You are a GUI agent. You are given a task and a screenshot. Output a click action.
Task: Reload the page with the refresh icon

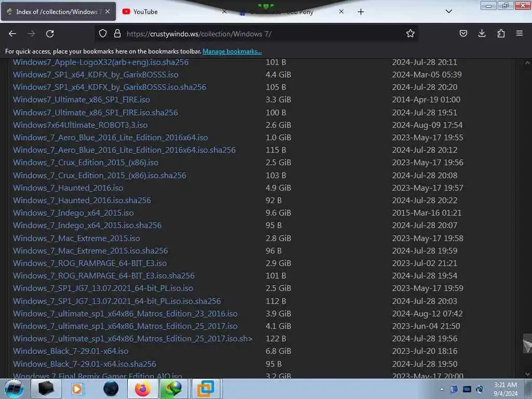pyautogui.click(x=50, y=34)
